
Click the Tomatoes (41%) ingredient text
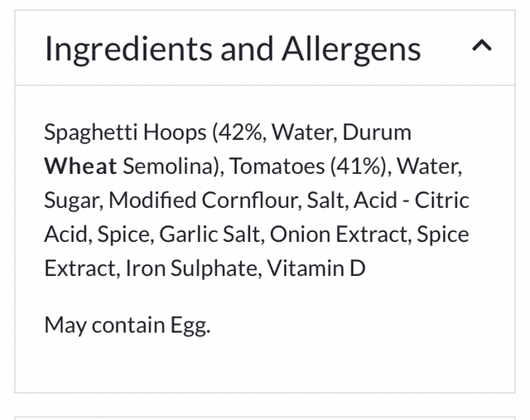click(307, 167)
